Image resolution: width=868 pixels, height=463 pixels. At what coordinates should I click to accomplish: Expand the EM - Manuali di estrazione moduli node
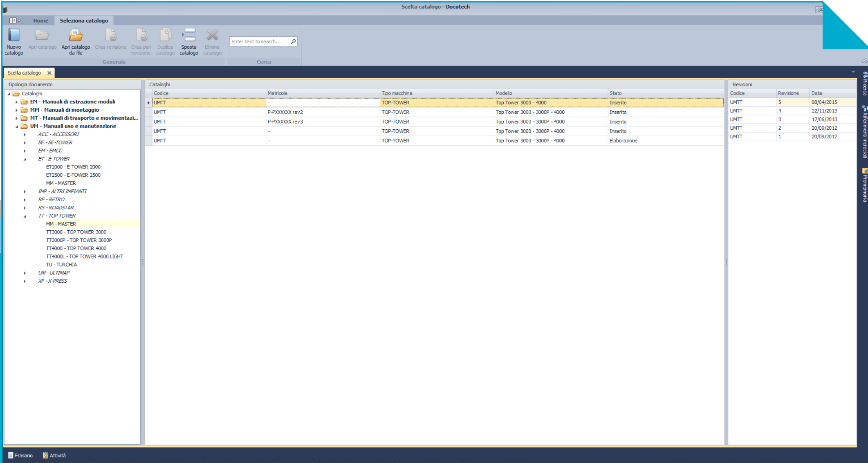17,102
